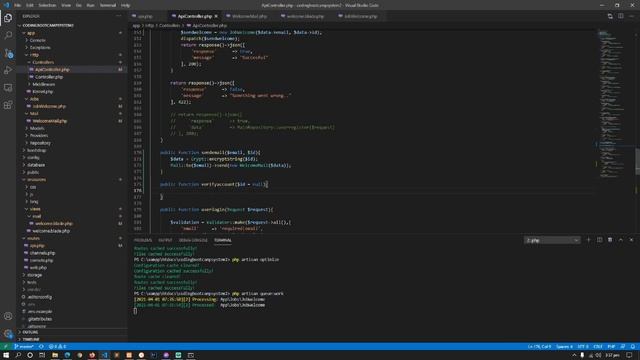The height and width of the screenshot is (360, 640).
Task: Open the Remote Explorer view
Action: coord(8,88)
